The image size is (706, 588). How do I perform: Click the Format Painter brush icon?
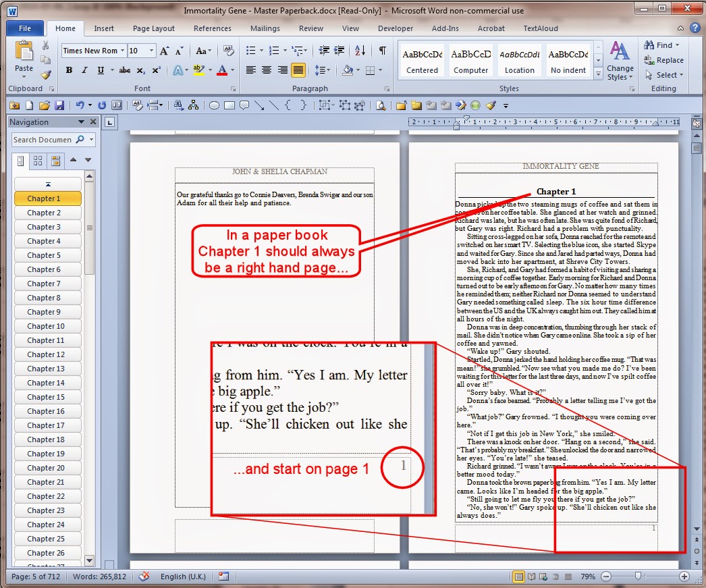pos(45,74)
